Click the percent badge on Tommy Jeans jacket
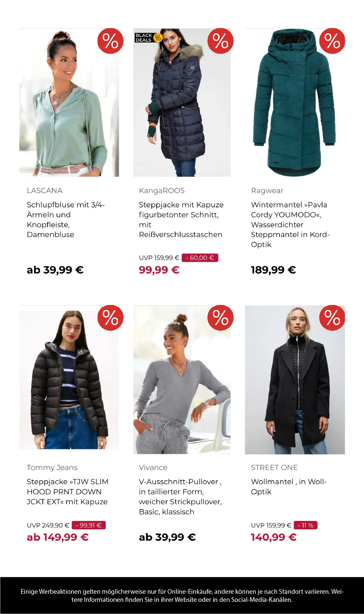Image resolution: width=364 pixels, height=614 pixels. (110, 318)
